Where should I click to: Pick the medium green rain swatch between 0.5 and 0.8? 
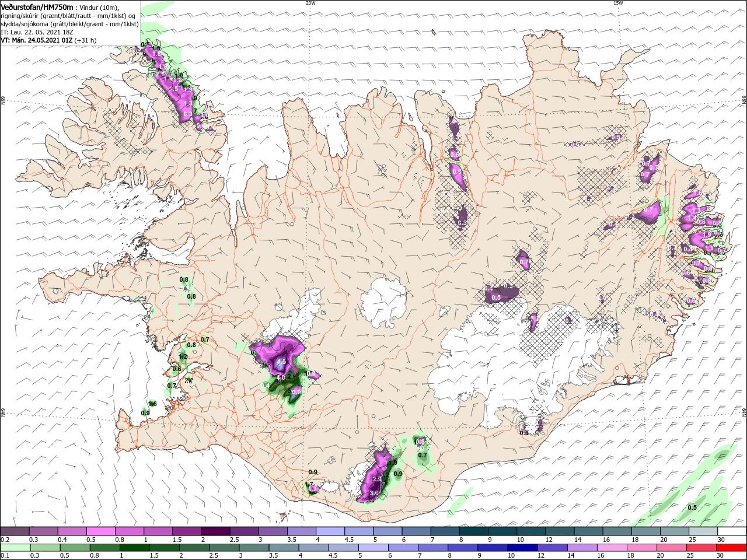[75, 548]
